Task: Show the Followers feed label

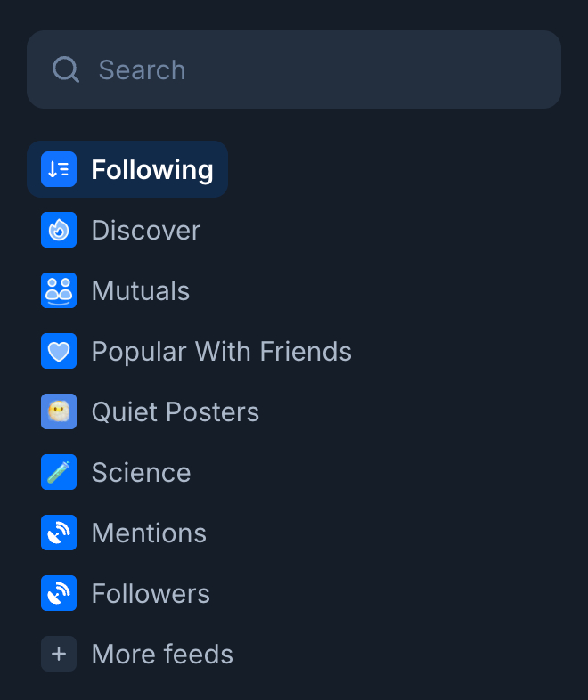Action: [151, 593]
